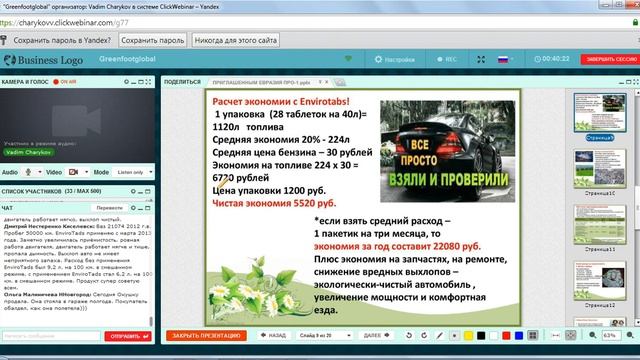Click ЗАВЕРШИТЬ СЕССИЮ button
The height and width of the screenshot is (360, 640).
click(611, 59)
